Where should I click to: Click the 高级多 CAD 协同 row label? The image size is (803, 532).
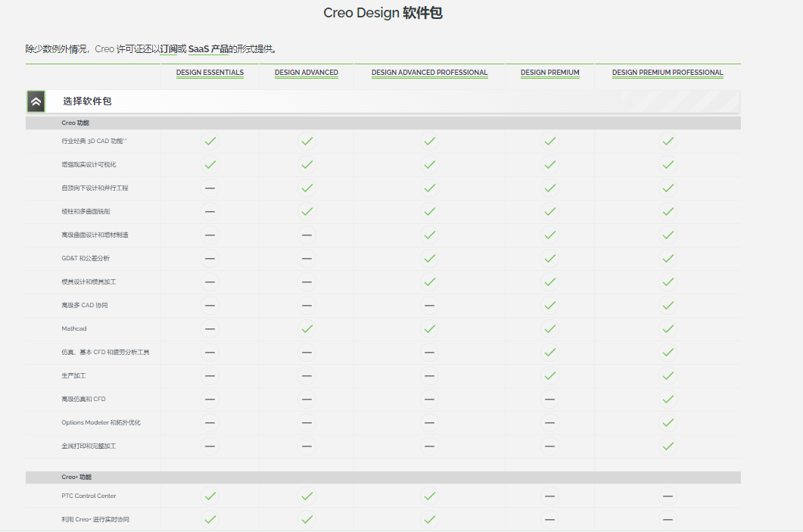coord(85,306)
